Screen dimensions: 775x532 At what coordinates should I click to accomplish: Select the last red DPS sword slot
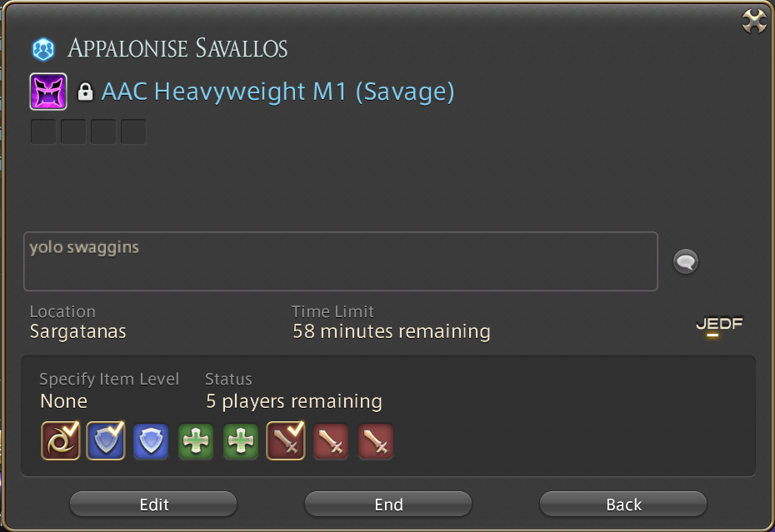[376, 441]
